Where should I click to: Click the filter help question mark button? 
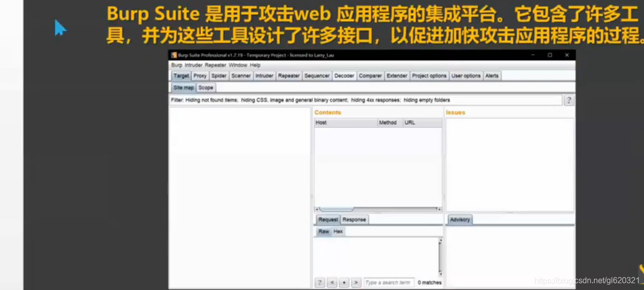pyautogui.click(x=569, y=100)
